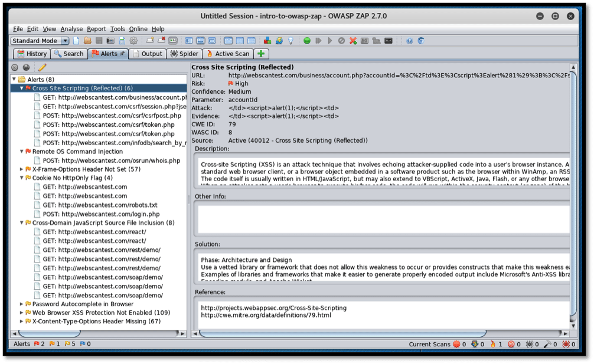Click the New Session toolbar icon

(76, 41)
